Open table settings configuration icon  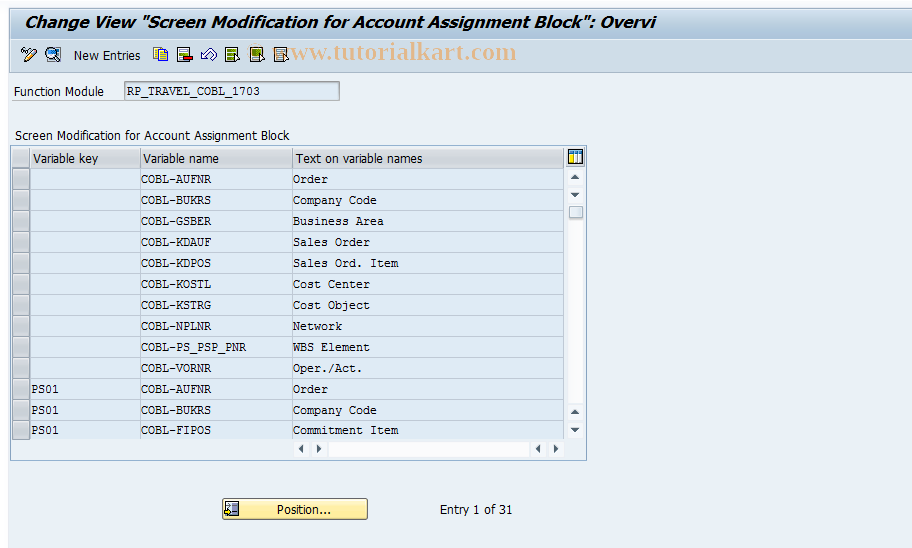[575, 156]
